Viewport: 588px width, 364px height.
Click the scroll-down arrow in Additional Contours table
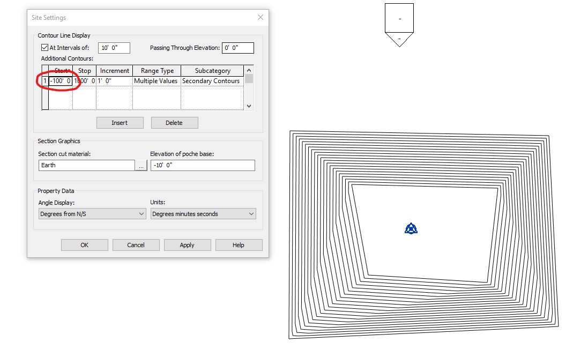[x=249, y=106]
